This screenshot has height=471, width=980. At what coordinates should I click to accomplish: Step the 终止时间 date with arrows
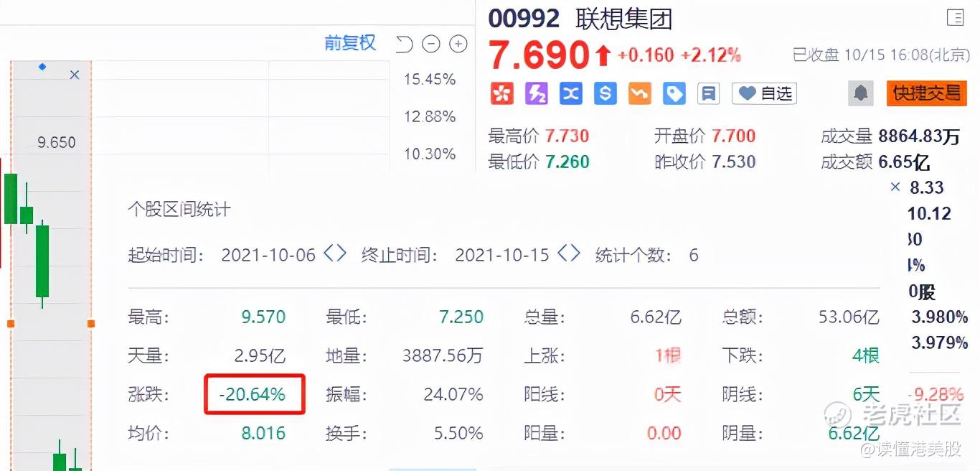[568, 253]
